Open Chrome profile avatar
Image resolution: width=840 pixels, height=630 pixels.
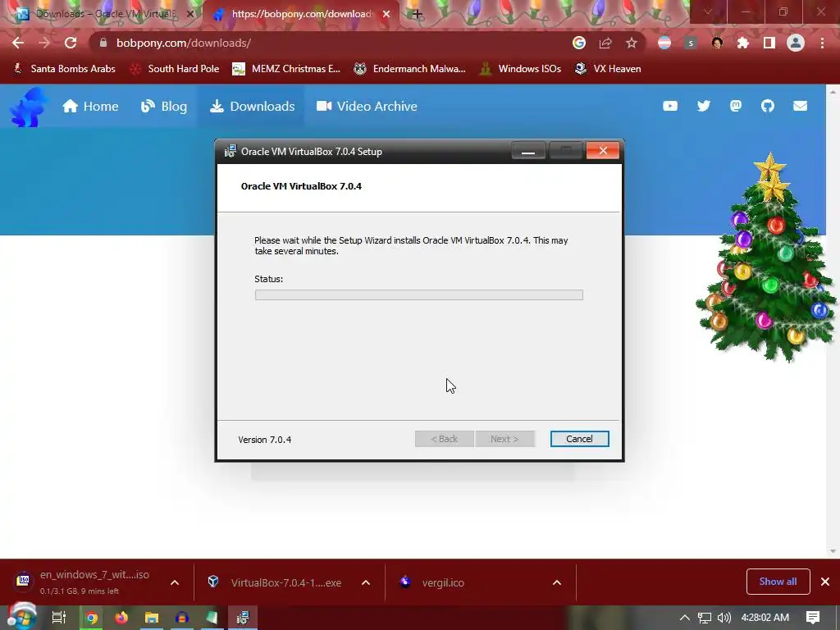tap(796, 43)
